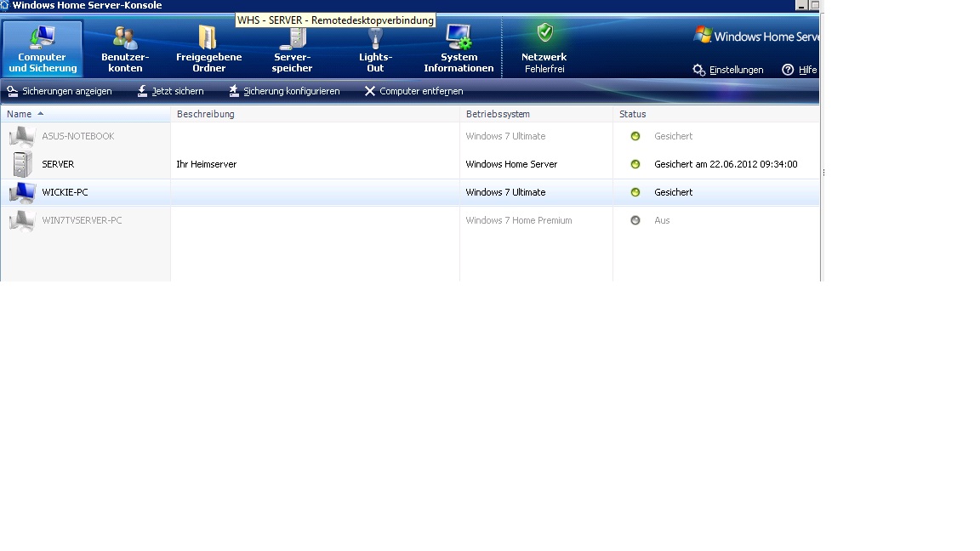Viewport: 980px width, 551px height.
Task: Click the Beschreibung column header
Action: (315, 114)
